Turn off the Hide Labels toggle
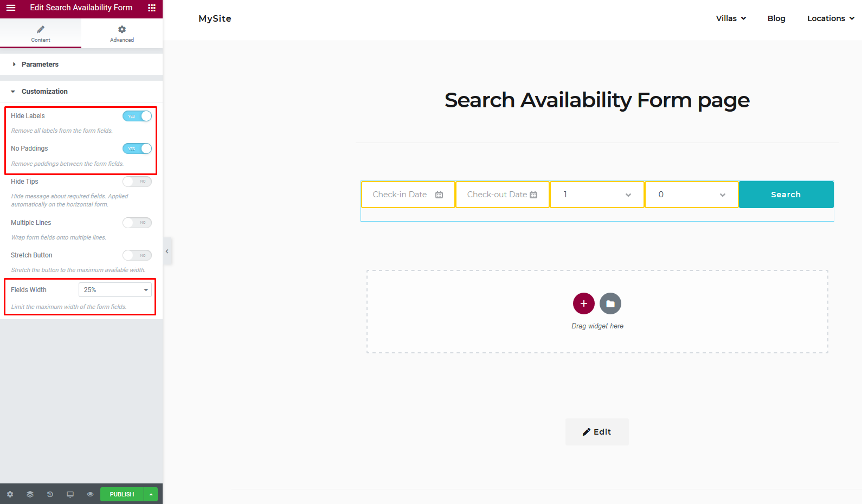 [x=137, y=116]
